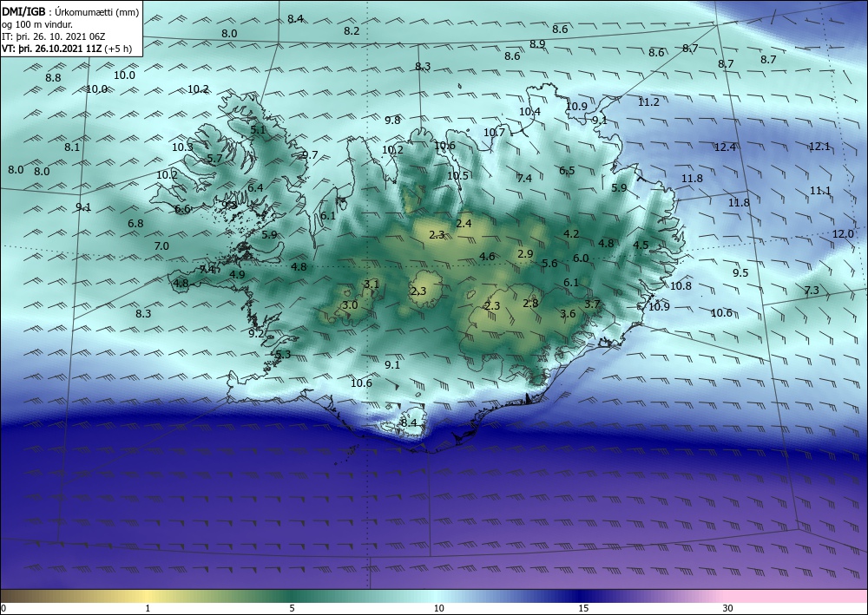Click the 5.3 value on the map
The width and height of the screenshot is (868, 615).
pyautogui.click(x=283, y=355)
